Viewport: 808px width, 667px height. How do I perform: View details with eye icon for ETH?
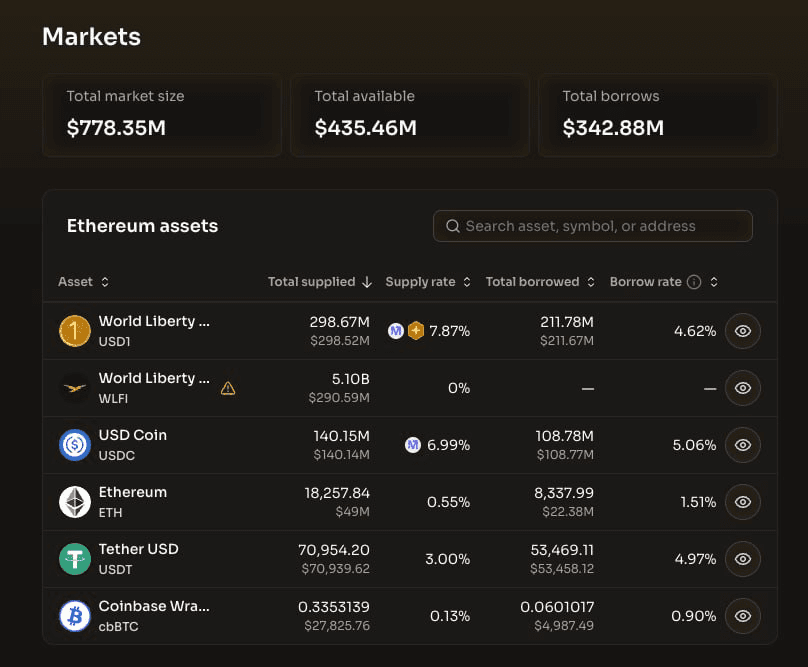tap(743, 502)
